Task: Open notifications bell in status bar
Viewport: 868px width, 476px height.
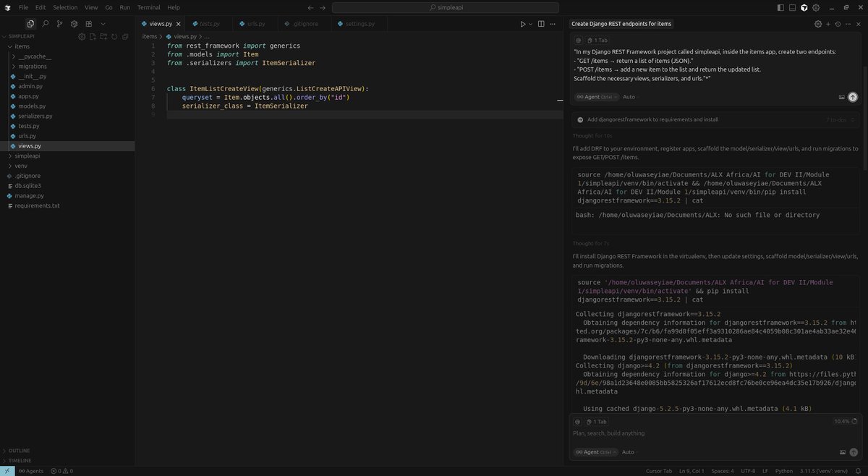Action: click(x=859, y=471)
